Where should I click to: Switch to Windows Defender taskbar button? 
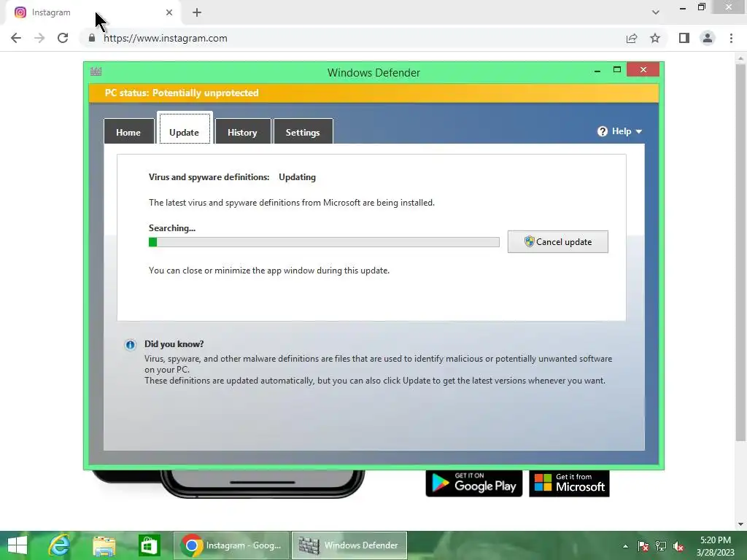pyautogui.click(x=349, y=545)
